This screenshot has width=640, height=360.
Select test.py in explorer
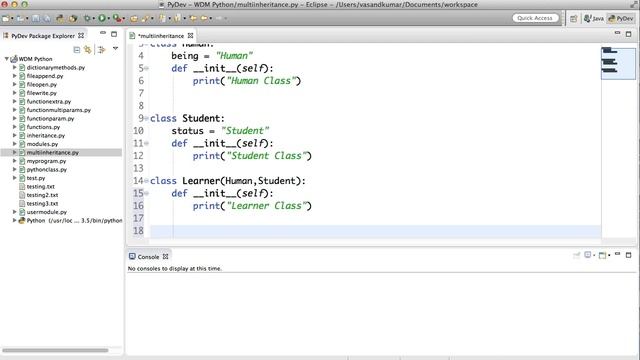click(36, 178)
